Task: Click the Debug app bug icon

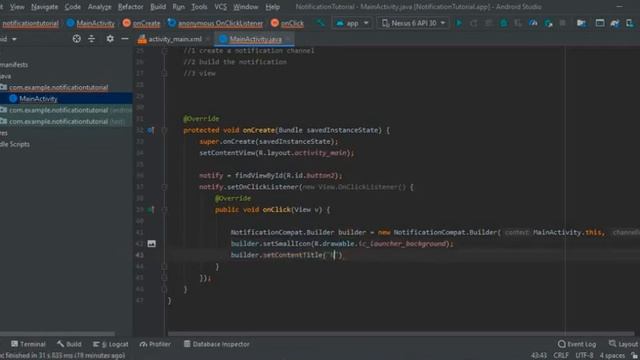Action: (x=504, y=23)
